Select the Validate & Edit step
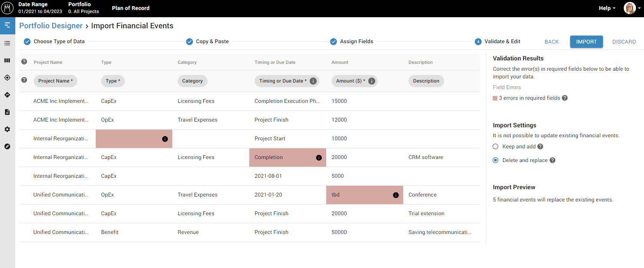 [x=502, y=41]
